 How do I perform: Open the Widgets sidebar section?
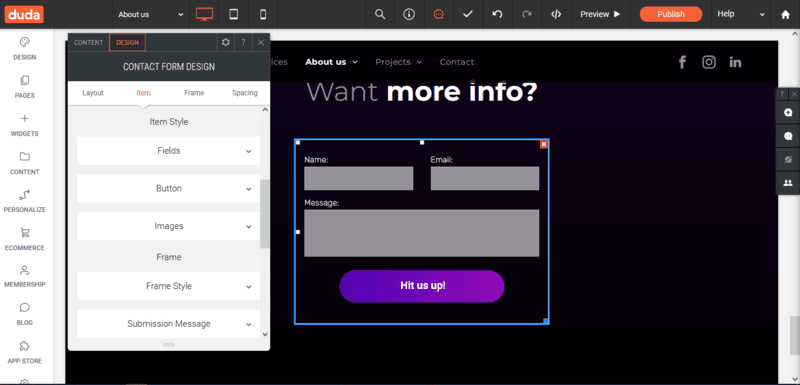tap(24, 125)
